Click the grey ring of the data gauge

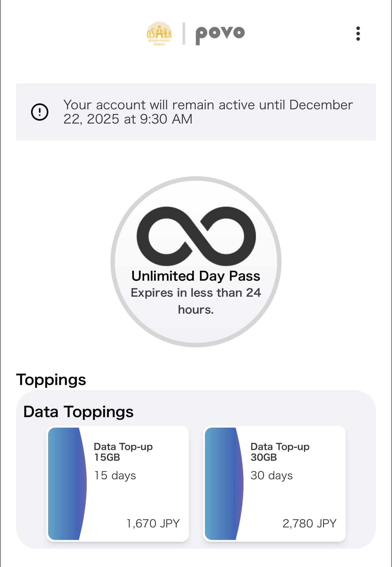tap(113, 262)
